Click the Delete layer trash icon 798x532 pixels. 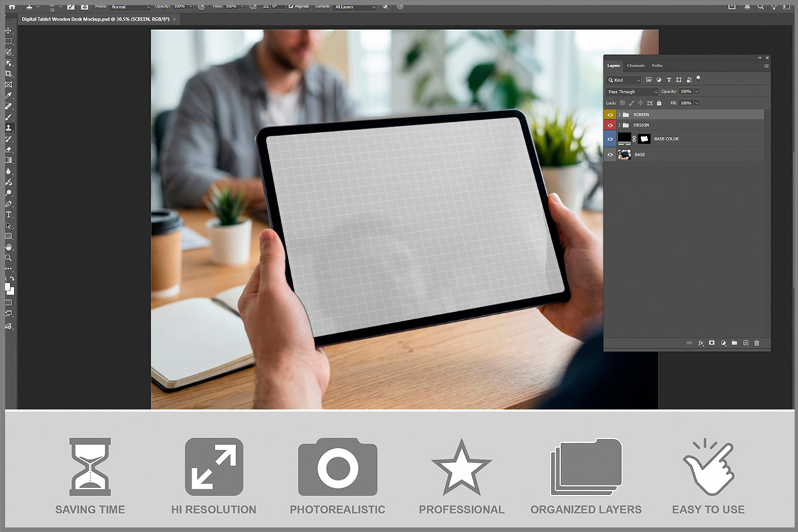pos(757,343)
